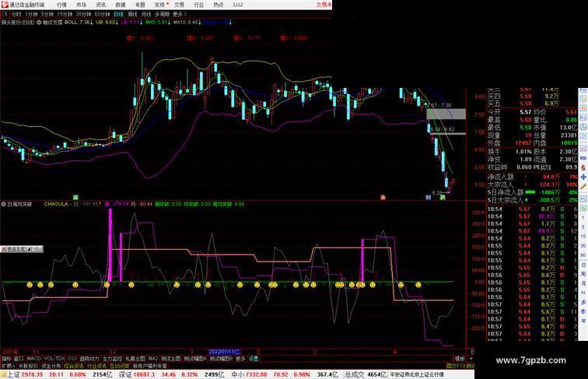This screenshot has height=379, width=588.
Task: Switch to 60-minute period via sidebar '60'
Action: [x=583, y=255]
